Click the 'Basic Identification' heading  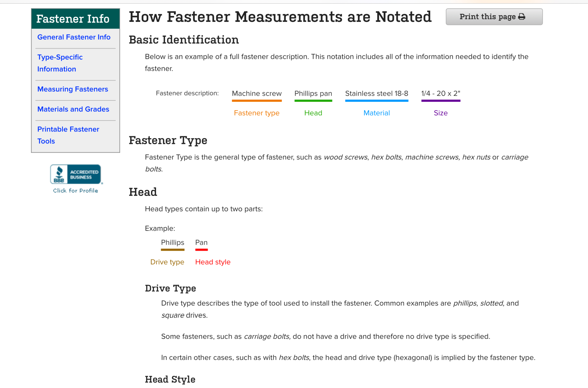point(184,40)
